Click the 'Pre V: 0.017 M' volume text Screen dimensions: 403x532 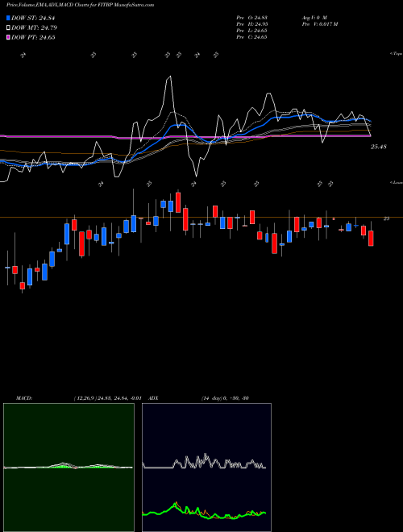pyautogui.click(x=319, y=24)
